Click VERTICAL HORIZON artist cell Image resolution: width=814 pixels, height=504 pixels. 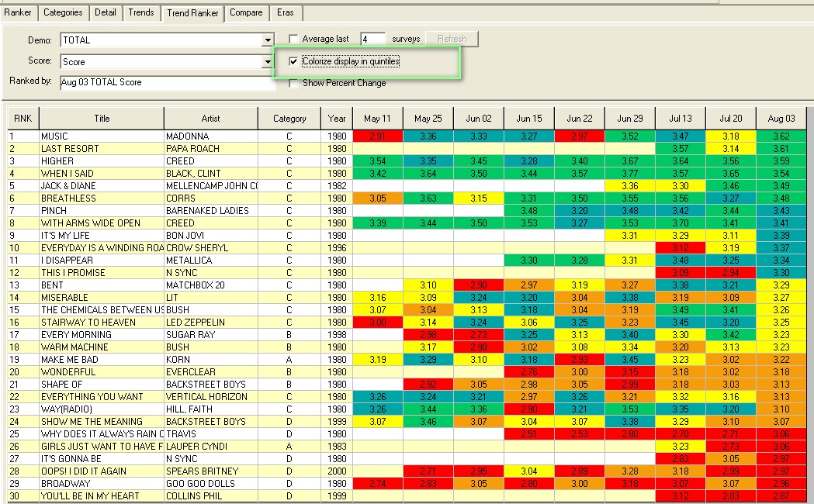[211, 397]
